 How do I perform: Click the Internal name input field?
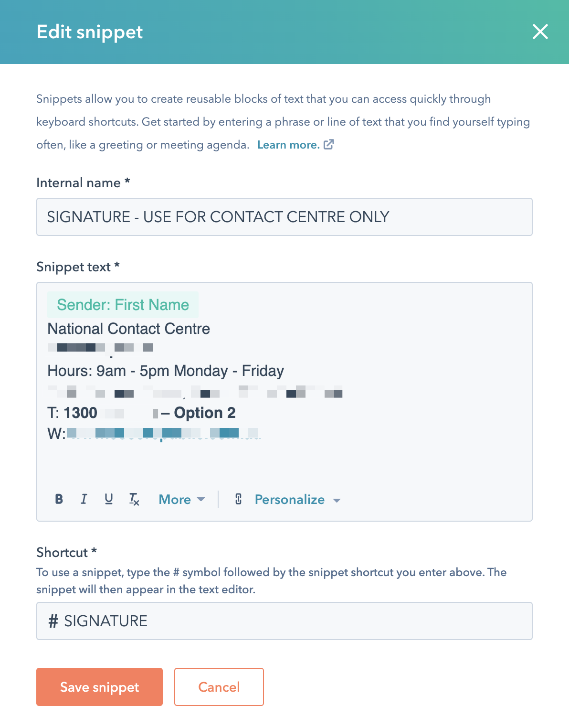pyautogui.click(x=284, y=217)
